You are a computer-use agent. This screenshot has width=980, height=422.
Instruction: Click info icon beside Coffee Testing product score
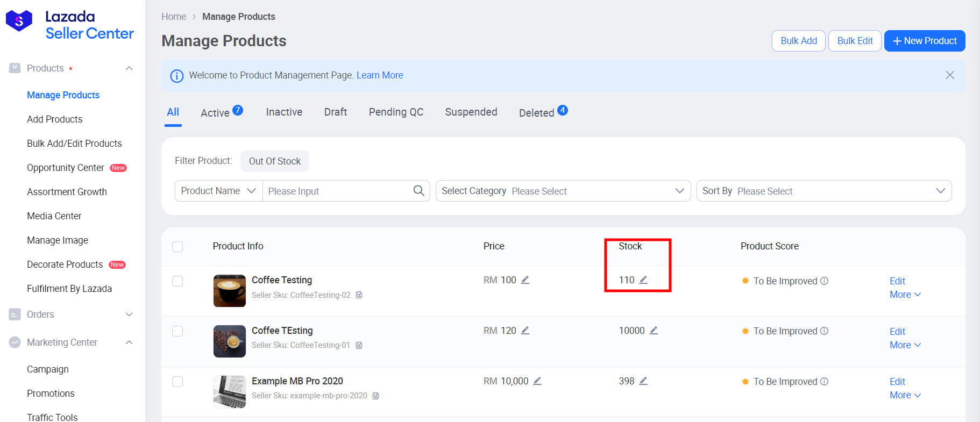824,281
